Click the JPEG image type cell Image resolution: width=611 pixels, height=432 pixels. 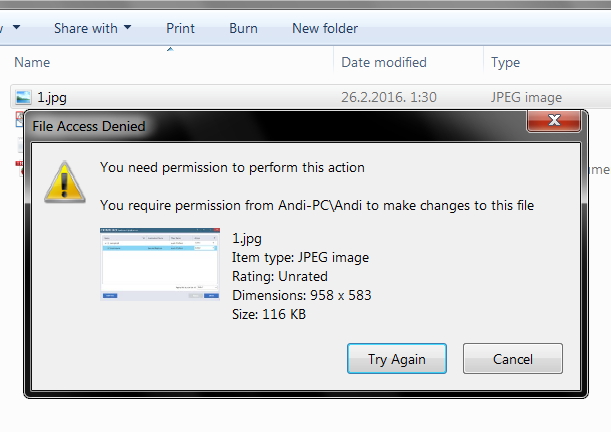[x=526, y=97]
